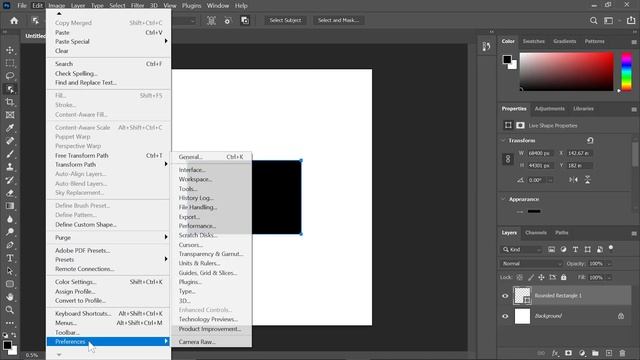Click the hue spectrum slider
Screen dimensions: 640x360
(627, 71)
